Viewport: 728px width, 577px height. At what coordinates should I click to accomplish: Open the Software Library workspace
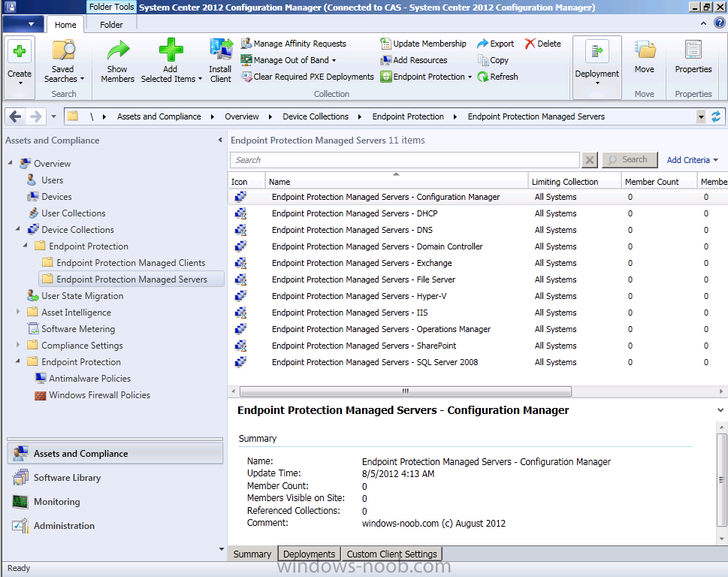(115, 478)
